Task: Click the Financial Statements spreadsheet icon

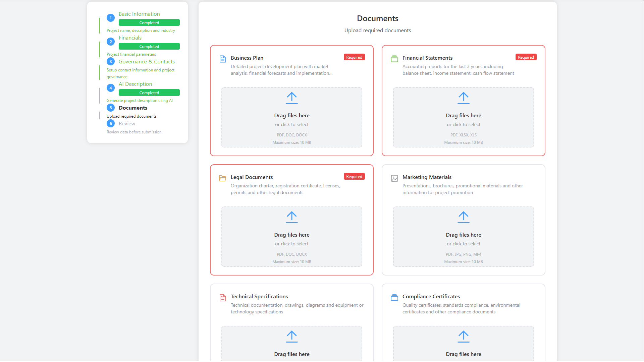Action: coord(394,58)
